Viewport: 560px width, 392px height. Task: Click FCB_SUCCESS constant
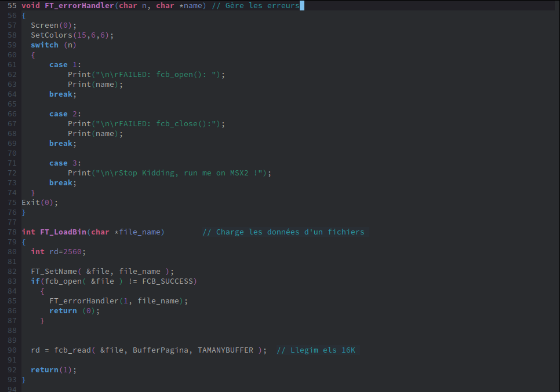pyautogui.click(x=168, y=281)
